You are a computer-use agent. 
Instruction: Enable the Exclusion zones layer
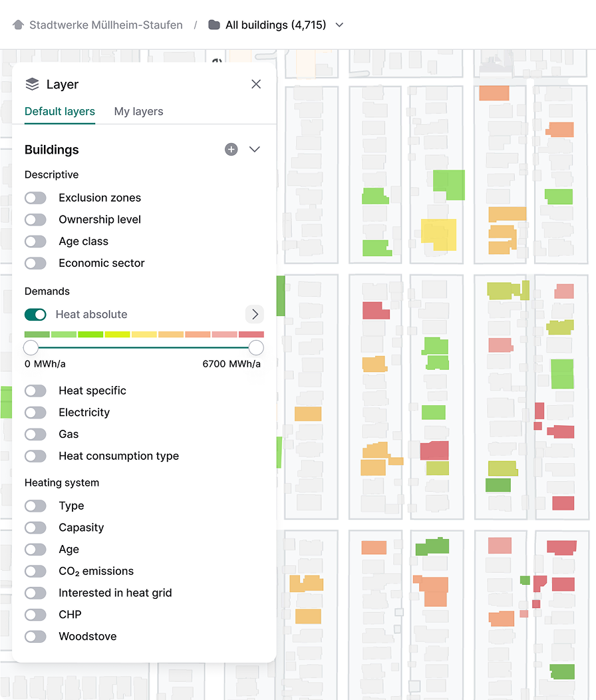click(35, 198)
